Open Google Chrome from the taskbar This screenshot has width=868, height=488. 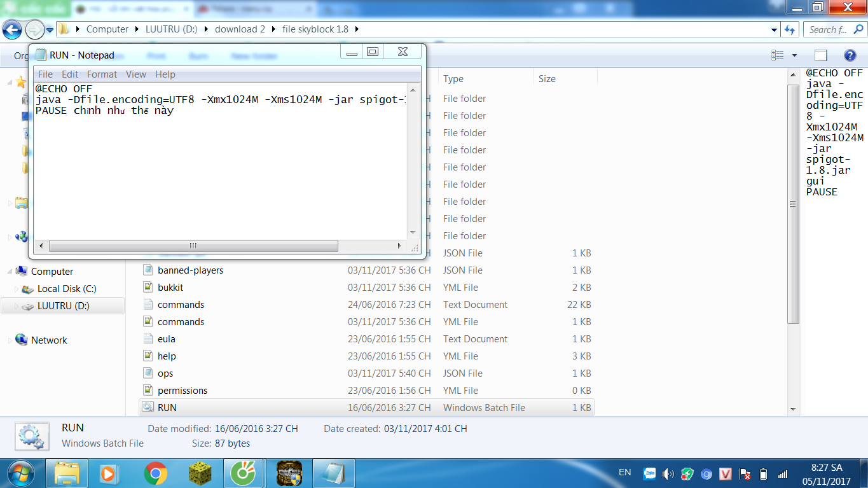tap(155, 473)
